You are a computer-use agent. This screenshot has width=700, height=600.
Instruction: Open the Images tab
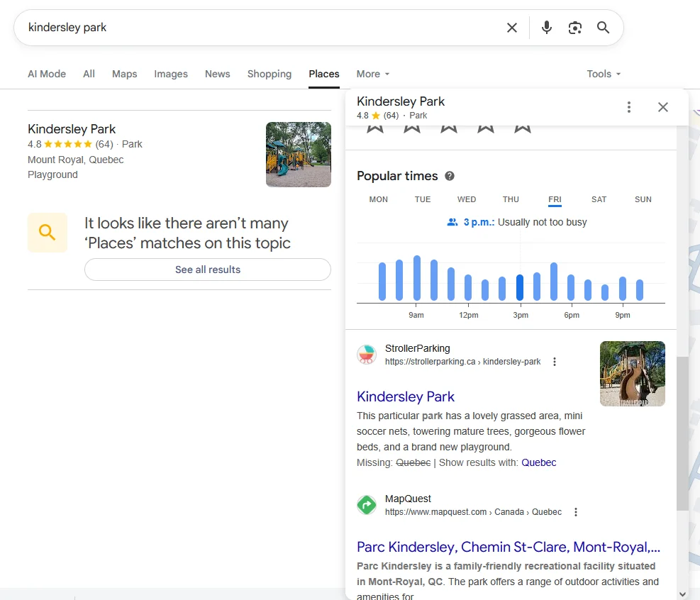(171, 74)
